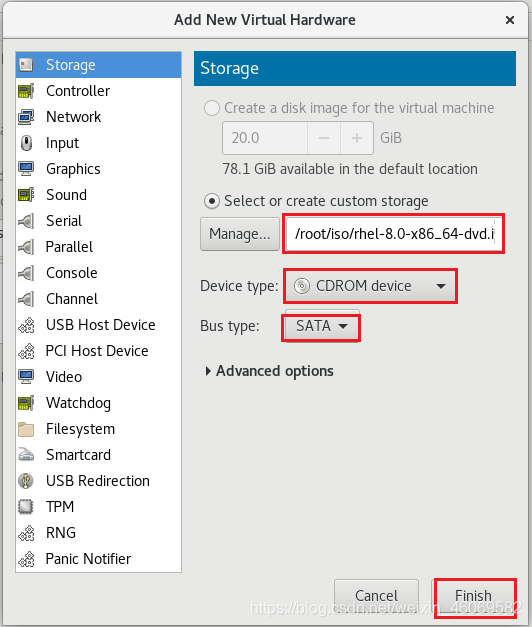Select the Controller card icon
This screenshot has height=627, width=532.
(x=26, y=91)
